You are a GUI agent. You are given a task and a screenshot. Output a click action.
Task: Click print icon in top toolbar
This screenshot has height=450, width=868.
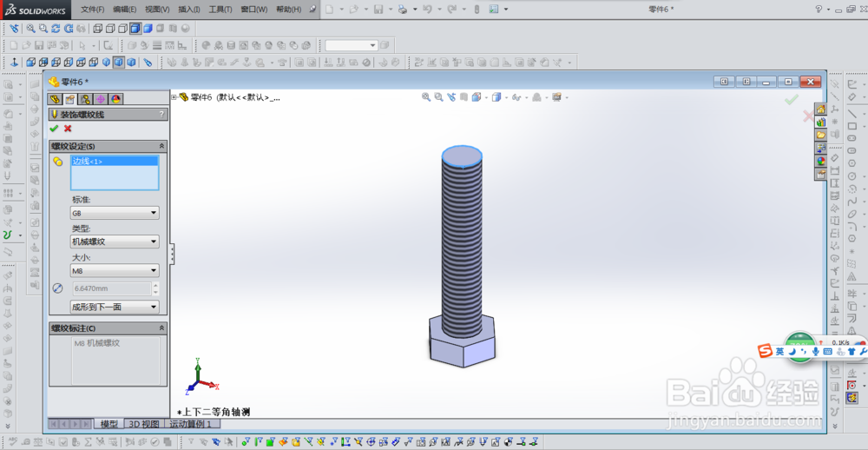tap(403, 10)
